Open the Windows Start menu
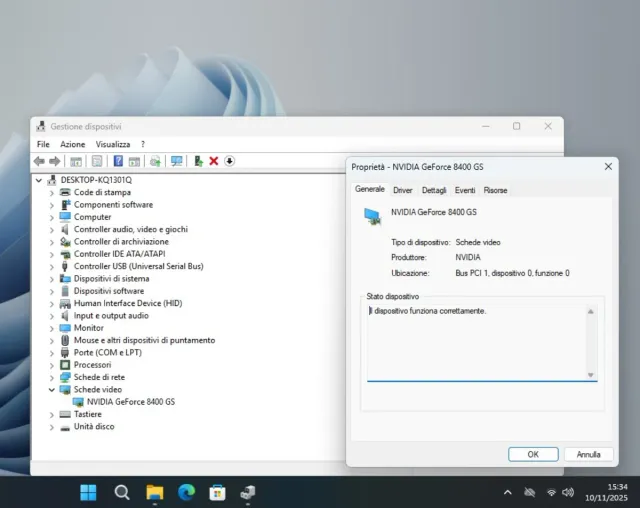Image resolution: width=640 pixels, height=508 pixels. 88,492
